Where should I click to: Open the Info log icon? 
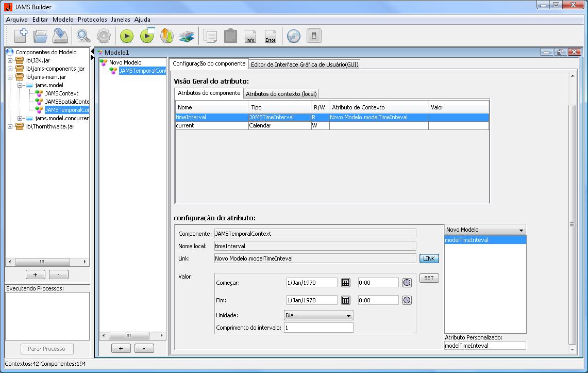[250, 37]
